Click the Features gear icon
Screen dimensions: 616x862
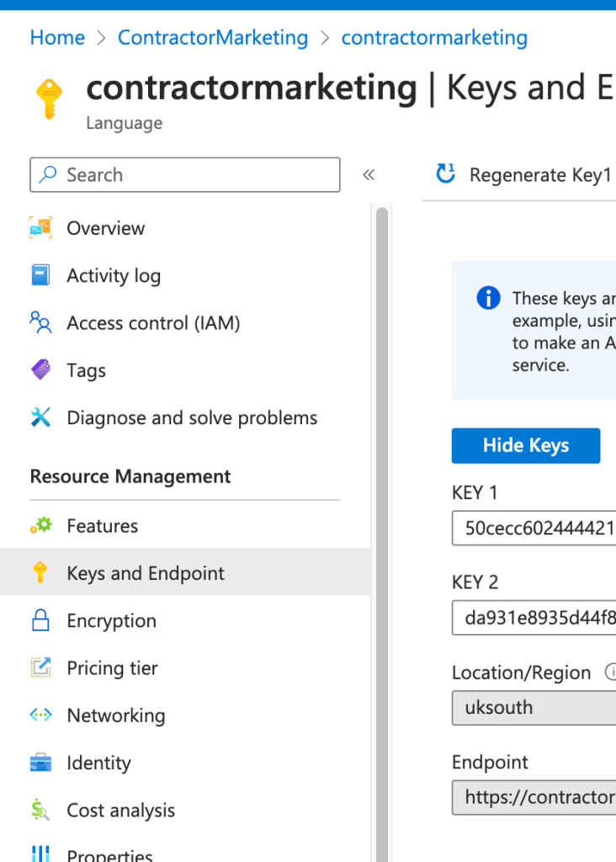[x=40, y=525]
